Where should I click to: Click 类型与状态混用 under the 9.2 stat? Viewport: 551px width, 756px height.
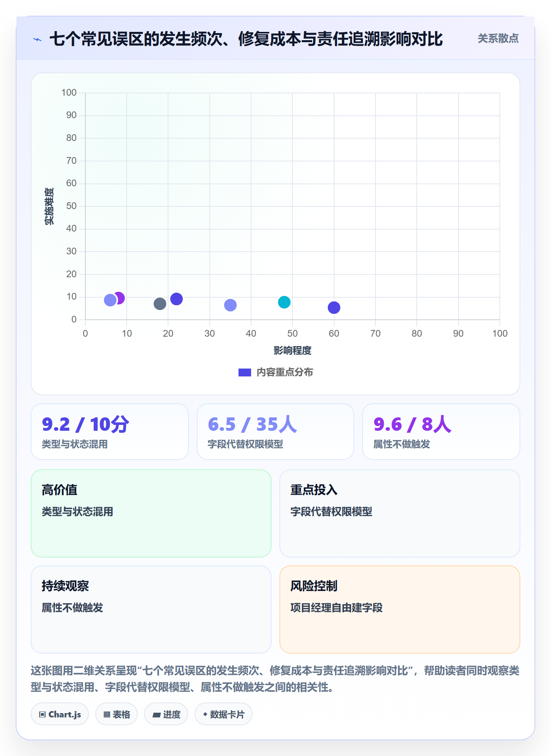click(75, 445)
